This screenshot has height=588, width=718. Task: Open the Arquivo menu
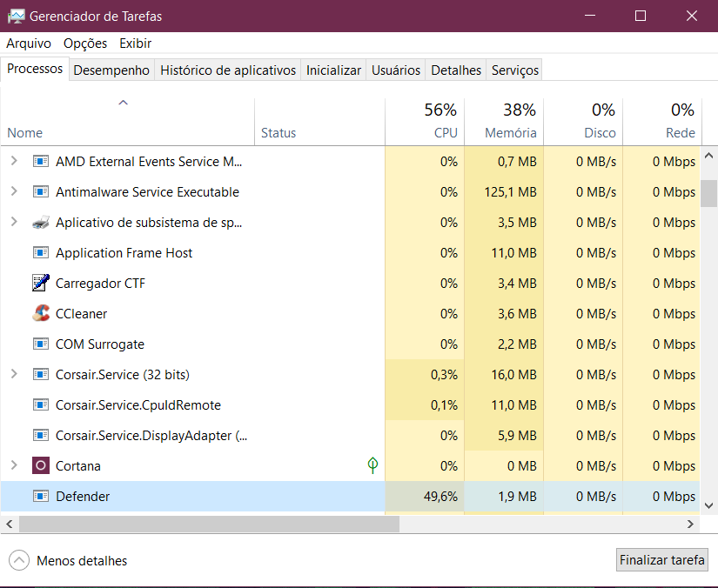pyautogui.click(x=29, y=43)
